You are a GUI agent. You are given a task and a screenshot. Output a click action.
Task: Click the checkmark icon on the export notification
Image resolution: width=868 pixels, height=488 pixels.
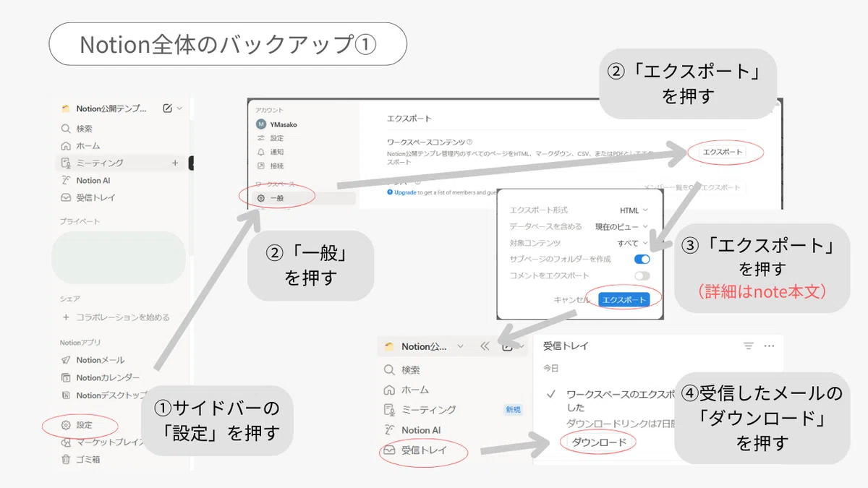[550, 395]
